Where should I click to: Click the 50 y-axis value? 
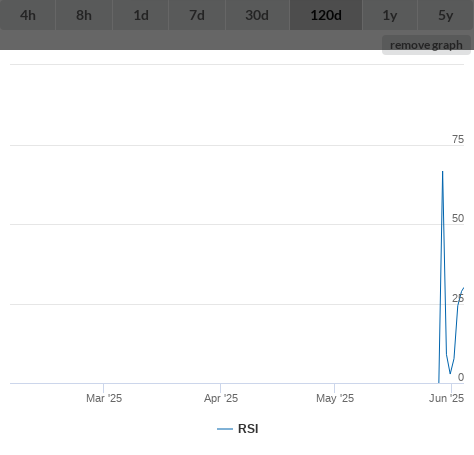(458, 218)
